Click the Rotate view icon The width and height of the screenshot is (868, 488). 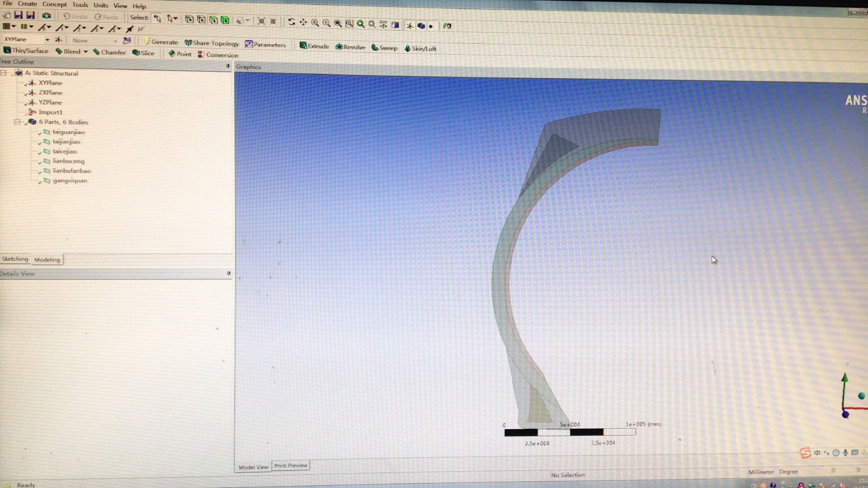[292, 22]
